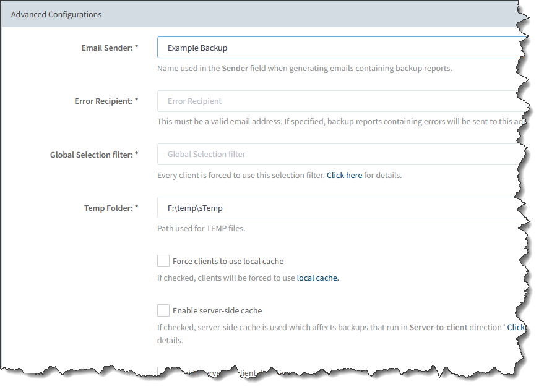Click the Email Sender input field
Screen dimensions: 544x392
(x=342, y=48)
